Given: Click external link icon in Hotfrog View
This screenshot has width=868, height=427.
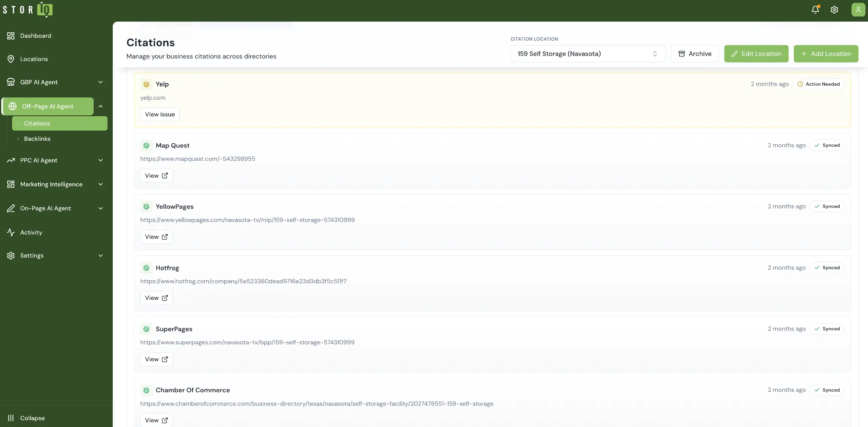Looking at the screenshot, I should (x=165, y=298).
